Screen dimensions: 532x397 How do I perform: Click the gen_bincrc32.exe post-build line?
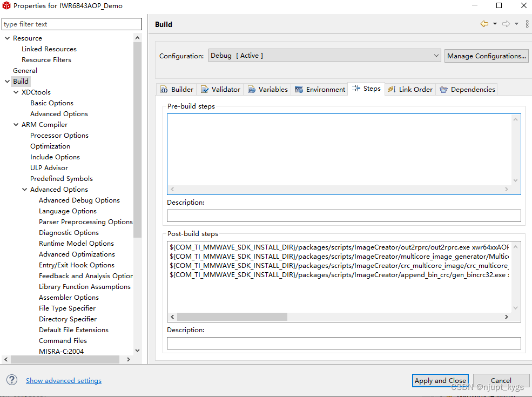click(339, 275)
